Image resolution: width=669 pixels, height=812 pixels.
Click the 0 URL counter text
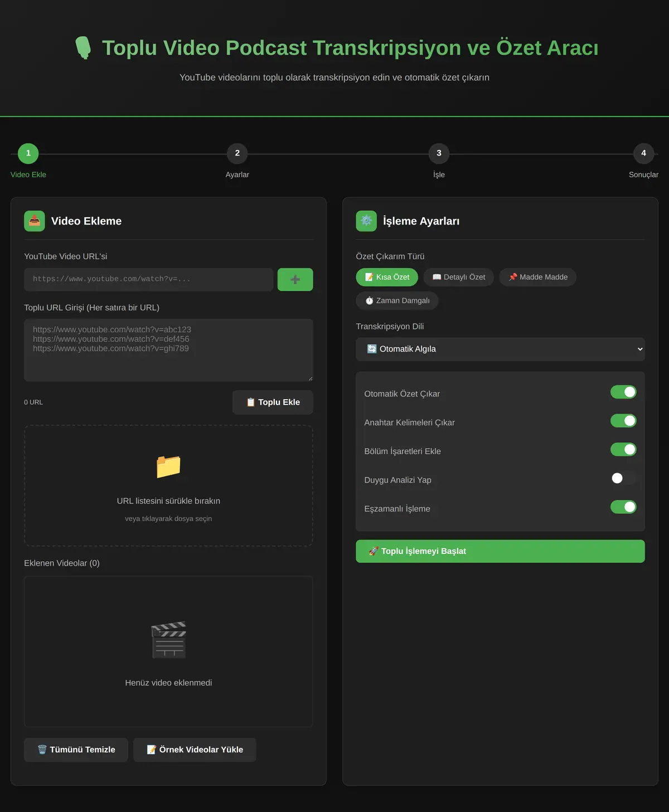click(33, 402)
